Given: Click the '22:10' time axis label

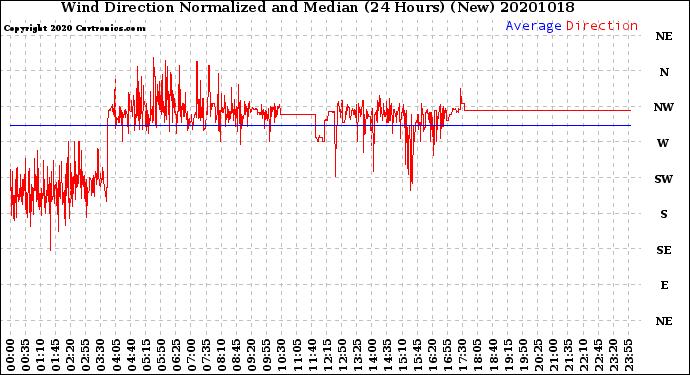Looking at the screenshot, I should click(x=584, y=355).
